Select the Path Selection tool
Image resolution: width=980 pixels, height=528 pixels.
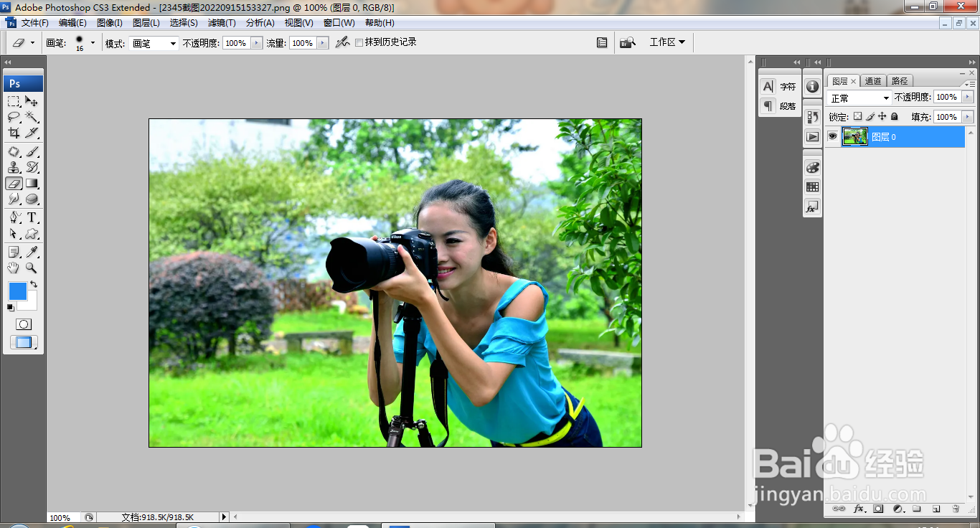point(14,233)
